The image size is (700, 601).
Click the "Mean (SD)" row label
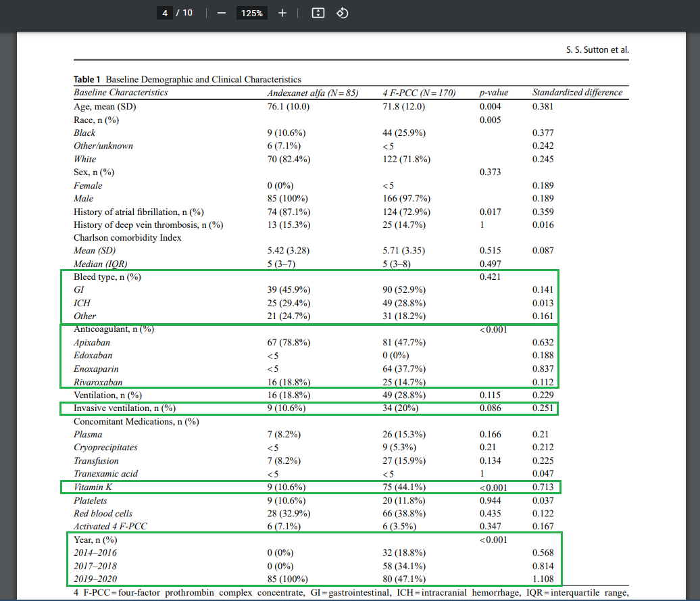95,251
